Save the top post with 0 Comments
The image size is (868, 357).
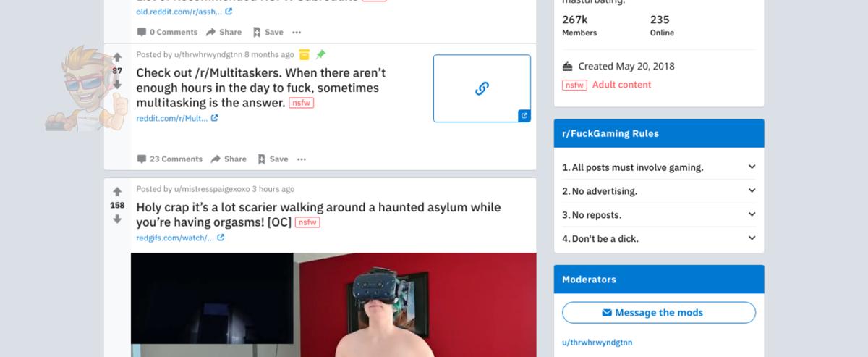(268, 32)
